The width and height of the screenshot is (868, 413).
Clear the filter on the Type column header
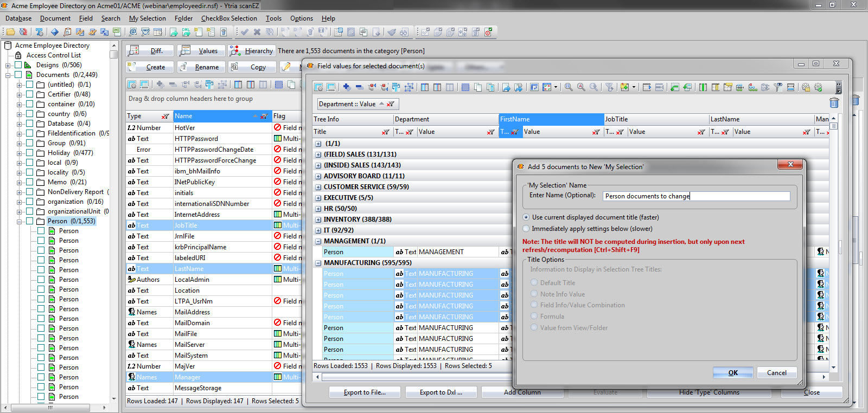[165, 117]
